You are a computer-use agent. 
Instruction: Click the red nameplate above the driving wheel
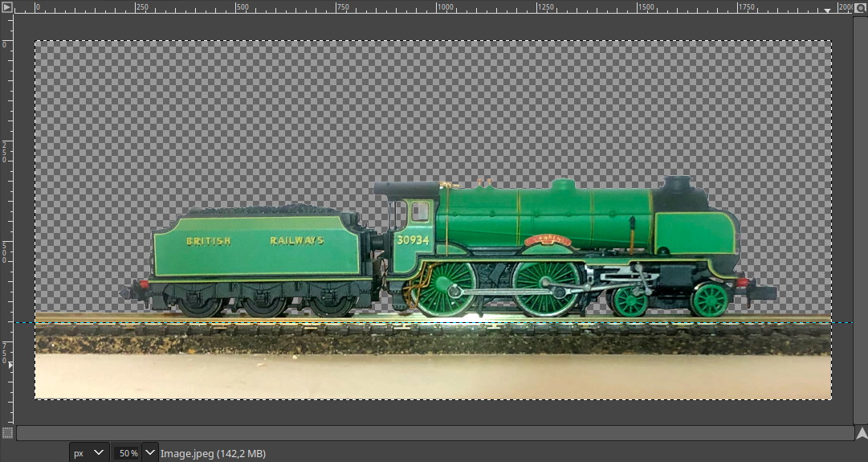tap(548, 240)
